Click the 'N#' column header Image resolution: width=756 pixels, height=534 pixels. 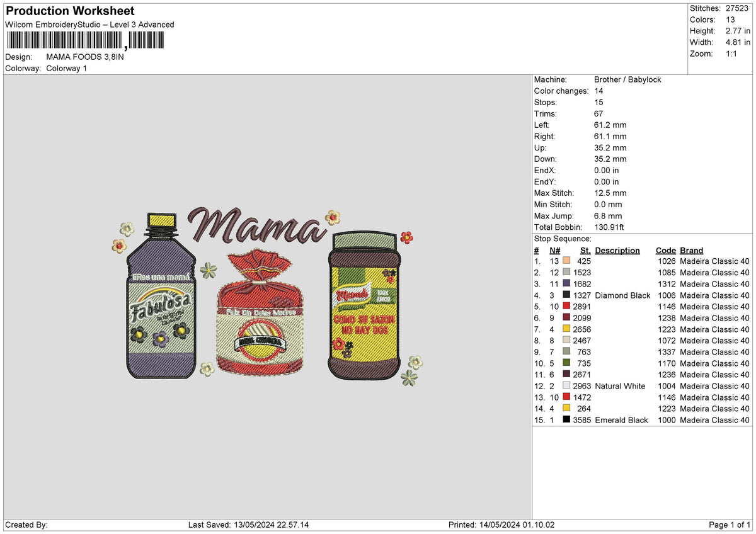tap(554, 250)
